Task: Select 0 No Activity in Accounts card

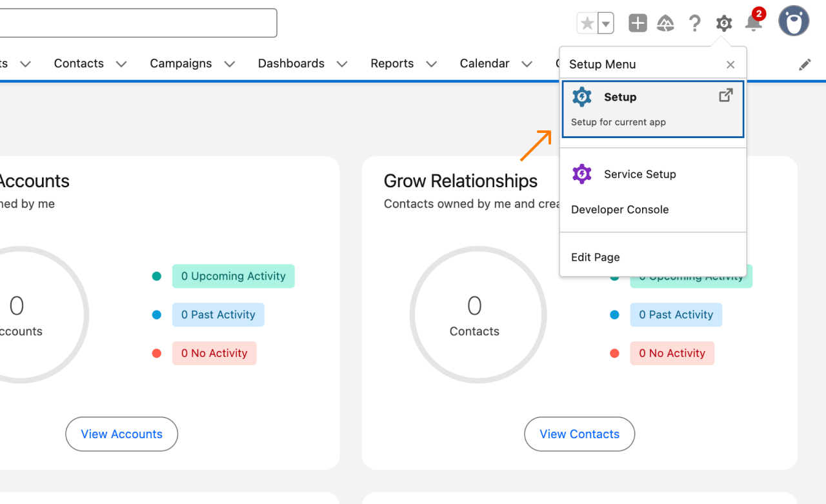Action: pyautogui.click(x=214, y=354)
